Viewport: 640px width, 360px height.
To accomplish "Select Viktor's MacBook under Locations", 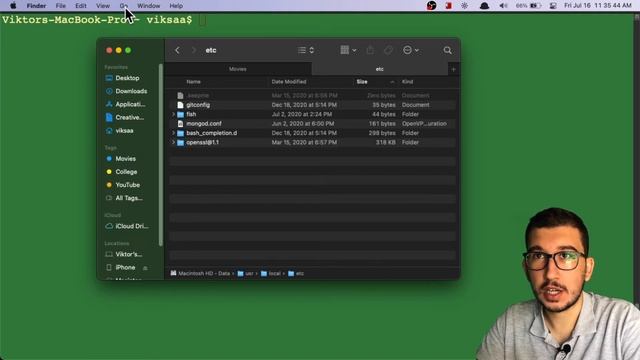I will (x=129, y=254).
